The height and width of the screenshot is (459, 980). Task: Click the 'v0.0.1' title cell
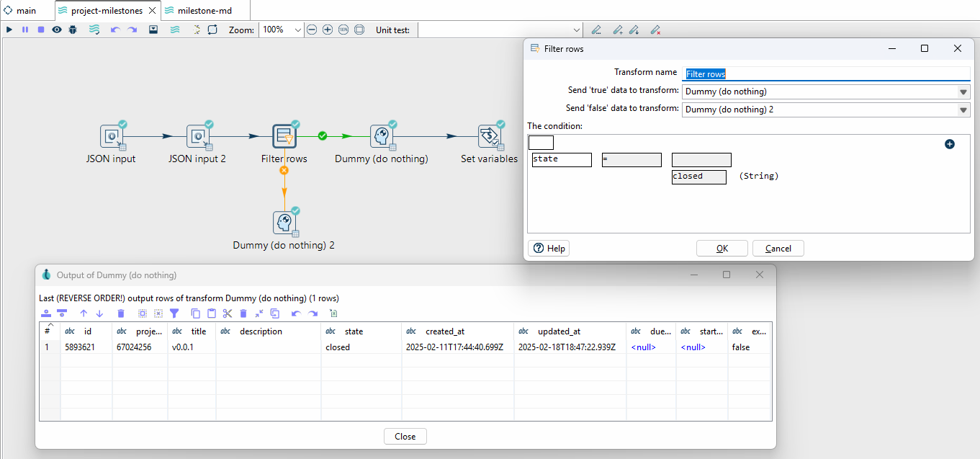pyautogui.click(x=192, y=347)
